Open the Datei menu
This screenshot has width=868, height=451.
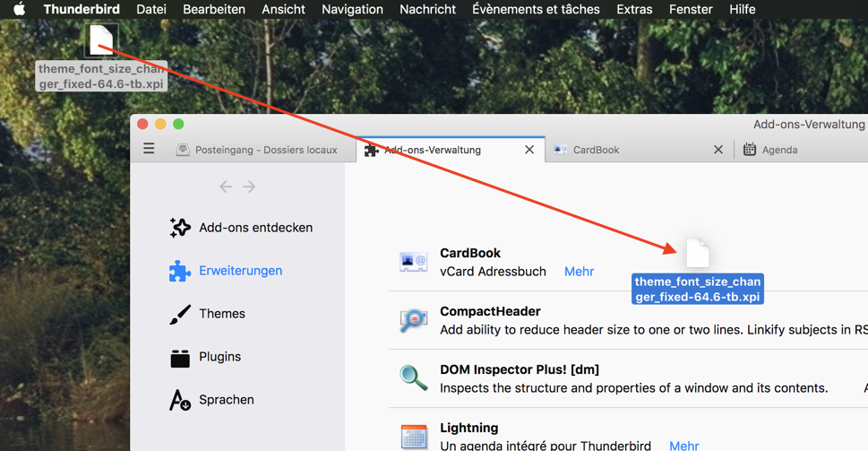coord(151,10)
